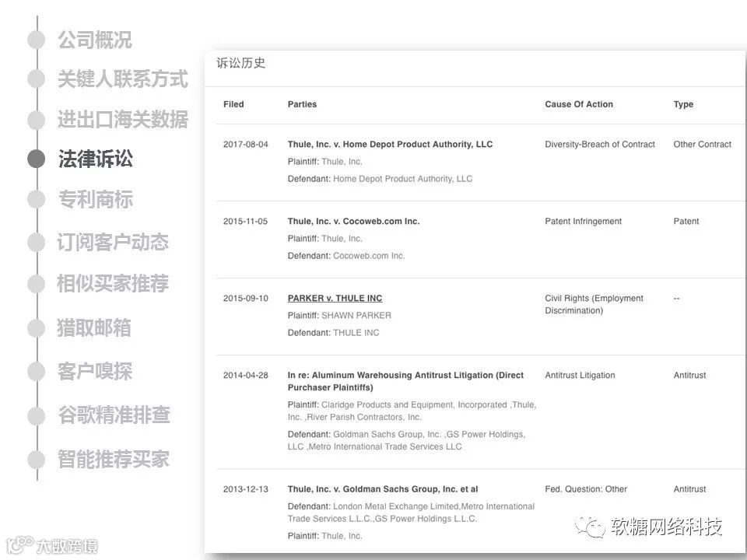Open the 公司概况 section
This screenshot has width=747, height=560.
95,40
